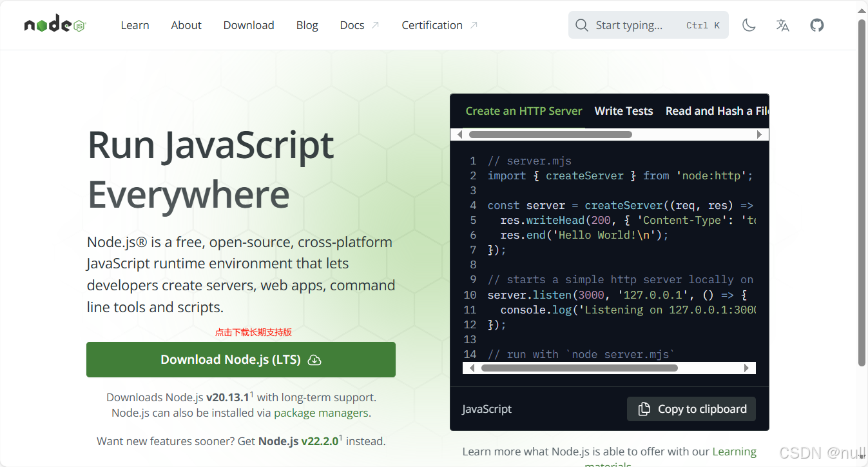Screen dimensions: 868x467
Task: Click the right arrow of the tabs scrollbar
Action: (x=759, y=135)
